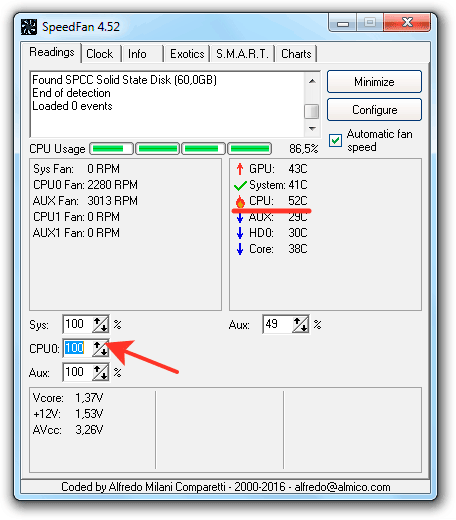
Task: Click the CPU0 speed spinner arrows
Action: click(100, 348)
